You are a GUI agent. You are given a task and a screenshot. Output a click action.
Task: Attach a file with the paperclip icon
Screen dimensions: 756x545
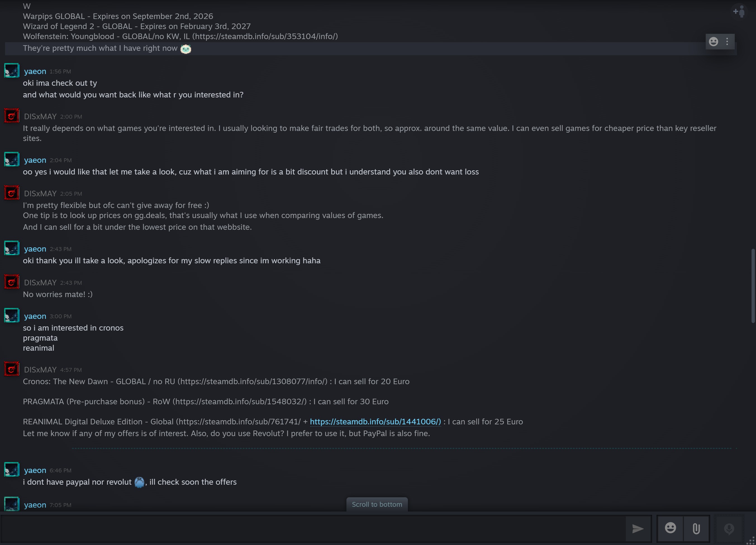click(x=696, y=529)
